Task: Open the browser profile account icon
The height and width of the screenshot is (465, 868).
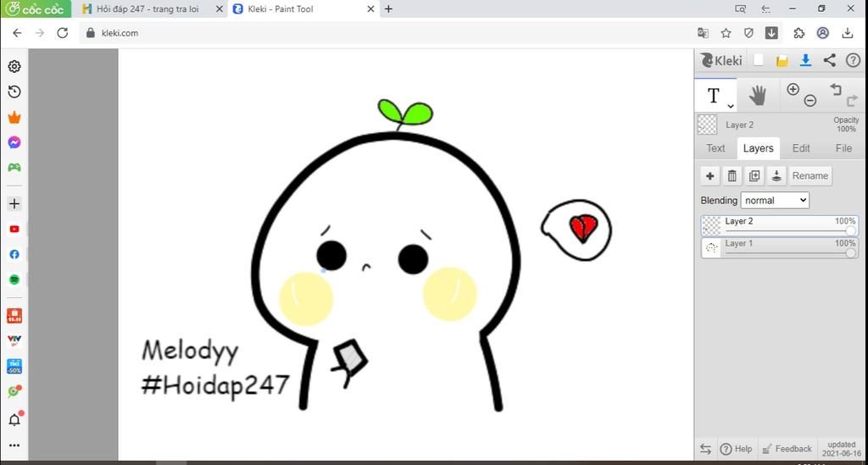Action: 823,33
